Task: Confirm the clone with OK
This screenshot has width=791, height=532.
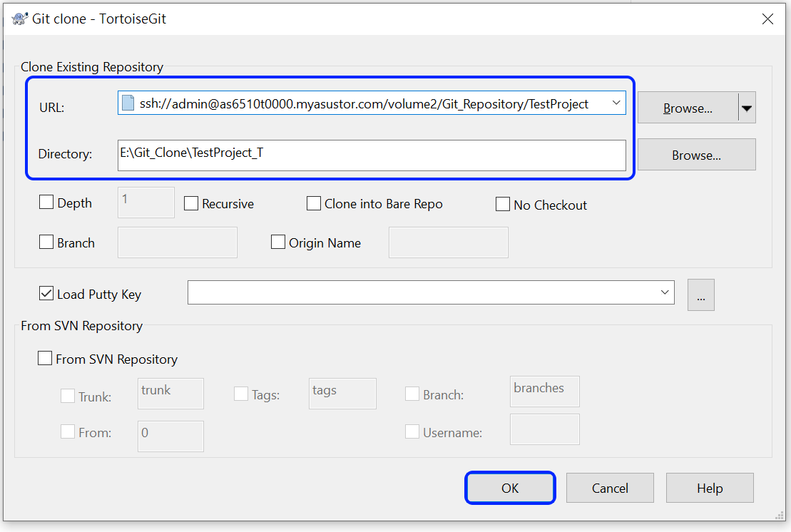Action: 510,488
